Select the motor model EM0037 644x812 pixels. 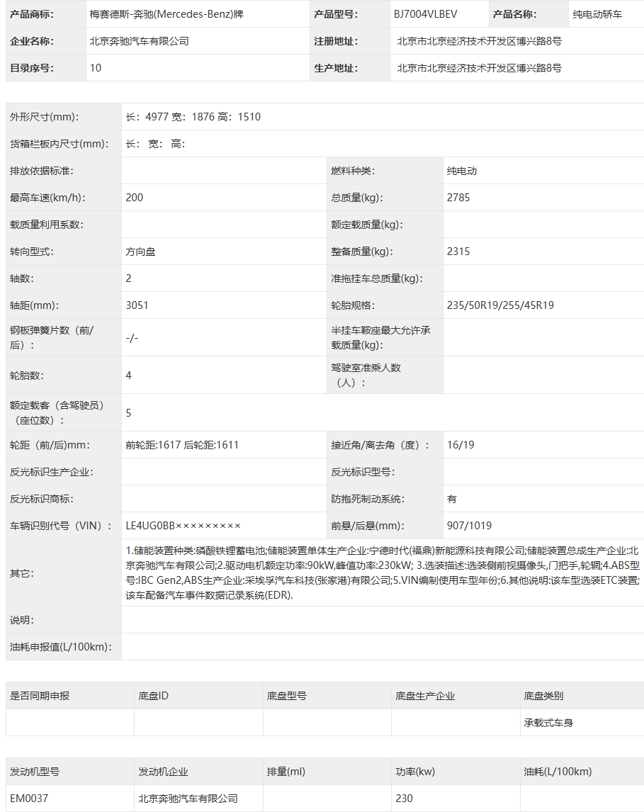[29, 798]
